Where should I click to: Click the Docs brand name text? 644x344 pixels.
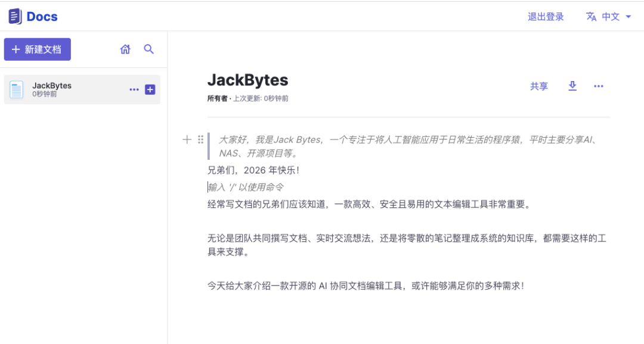click(x=42, y=17)
